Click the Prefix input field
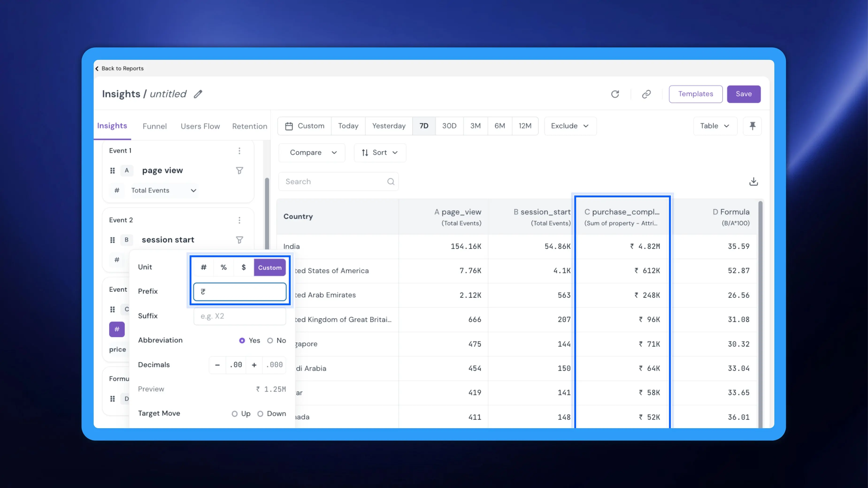 click(x=240, y=292)
